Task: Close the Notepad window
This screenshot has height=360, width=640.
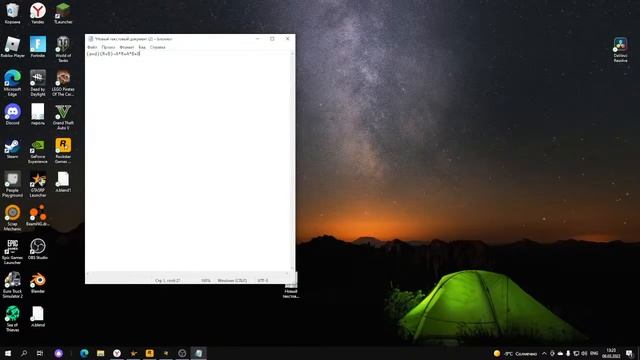Action: tap(287, 39)
